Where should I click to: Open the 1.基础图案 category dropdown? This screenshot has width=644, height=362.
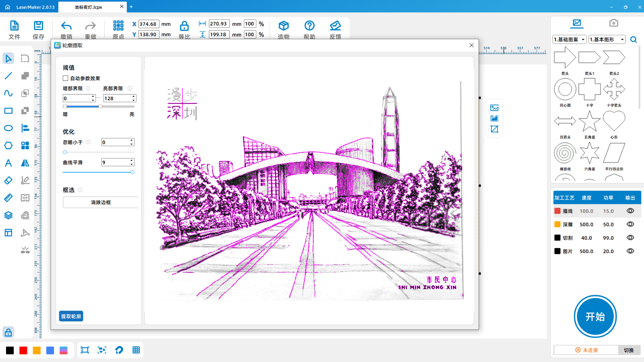click(569, 39)
